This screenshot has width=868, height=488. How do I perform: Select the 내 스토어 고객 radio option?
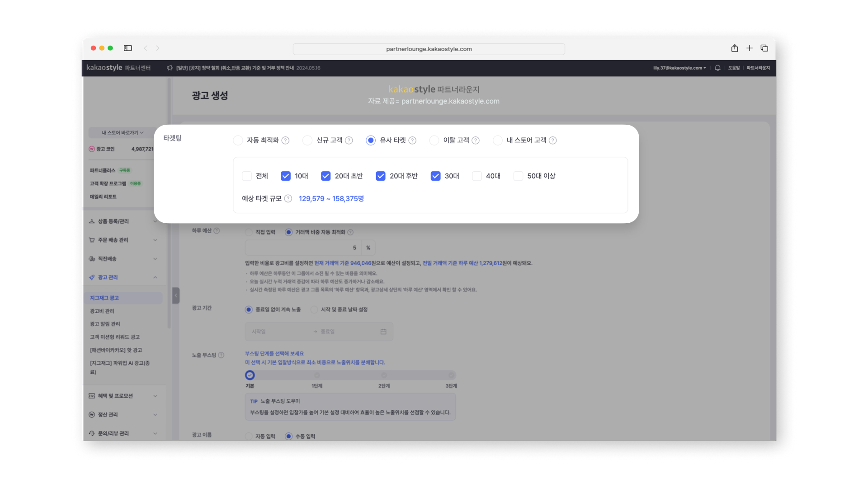498,141
